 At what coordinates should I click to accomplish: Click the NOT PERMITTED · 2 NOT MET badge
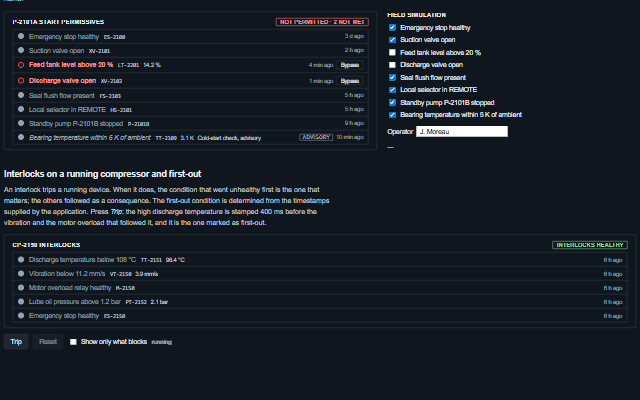pos(322,22)
